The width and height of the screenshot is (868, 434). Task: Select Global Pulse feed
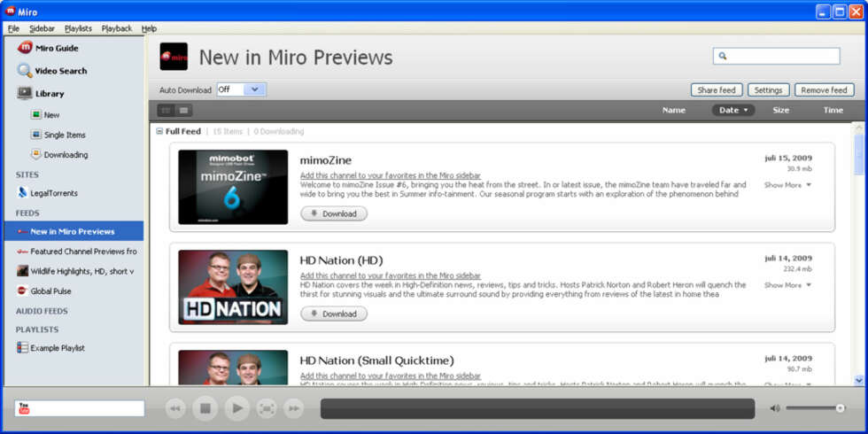coord(44,291)
